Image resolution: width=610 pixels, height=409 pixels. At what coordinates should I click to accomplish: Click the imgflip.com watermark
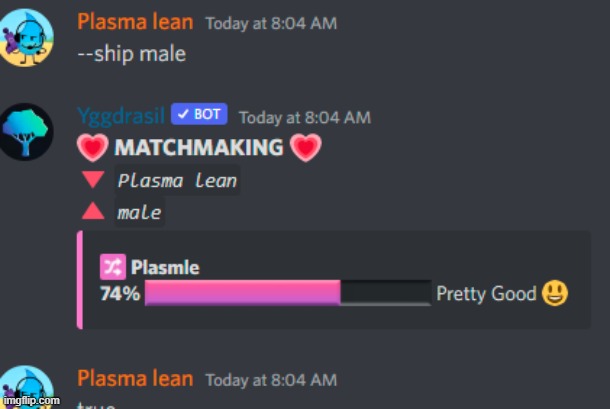click(x=30, y=401)
